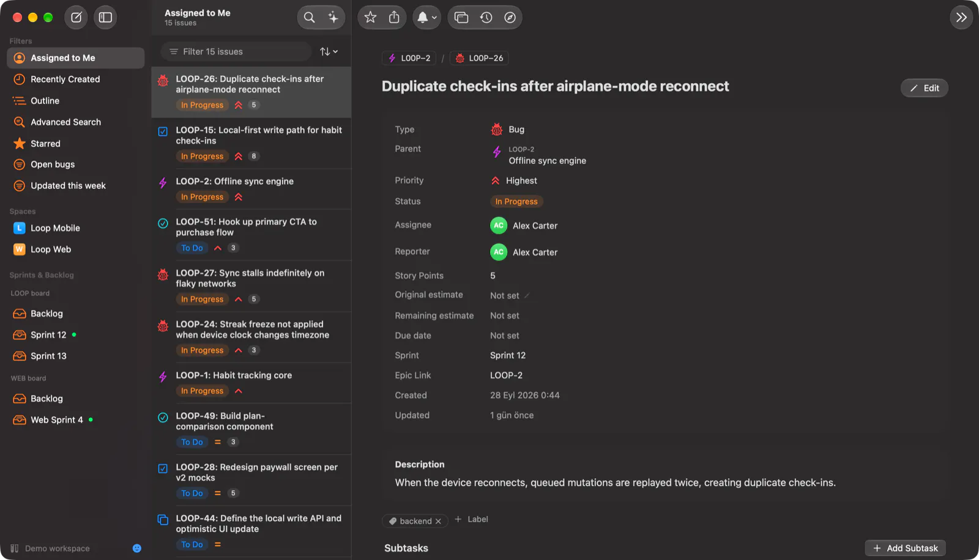Click the Edit button
This screenshot has height=560, width=979.
tap(924, 88)
